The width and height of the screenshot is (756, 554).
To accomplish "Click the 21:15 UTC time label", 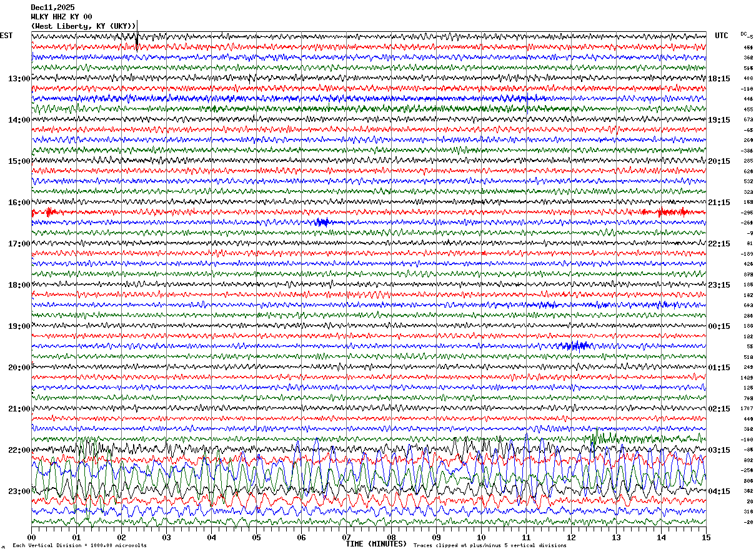I will (x=719, y=203).
